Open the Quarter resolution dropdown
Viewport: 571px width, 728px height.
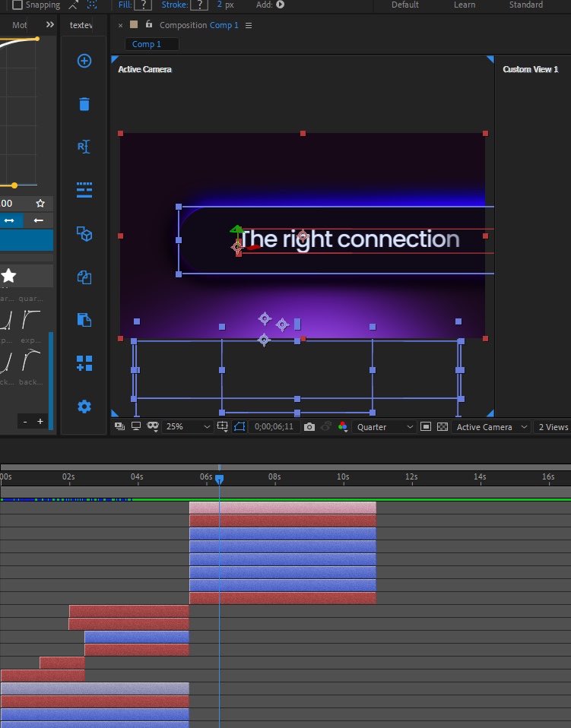[385, 426]
